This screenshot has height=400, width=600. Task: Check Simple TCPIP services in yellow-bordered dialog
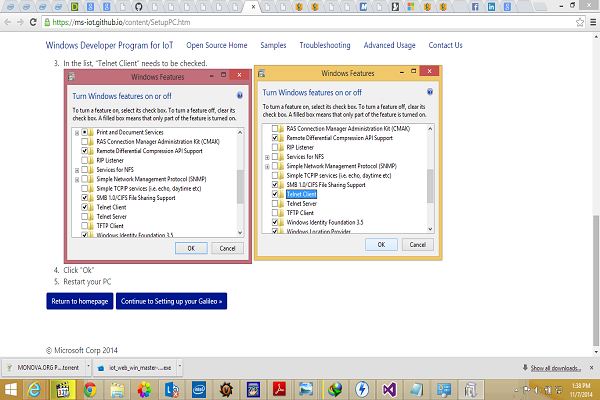point(275,175)
